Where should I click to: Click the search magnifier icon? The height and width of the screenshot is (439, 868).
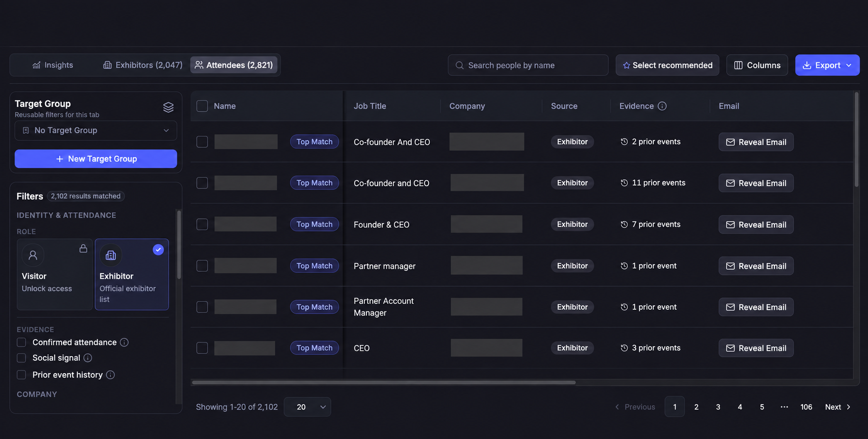[459, 65]
